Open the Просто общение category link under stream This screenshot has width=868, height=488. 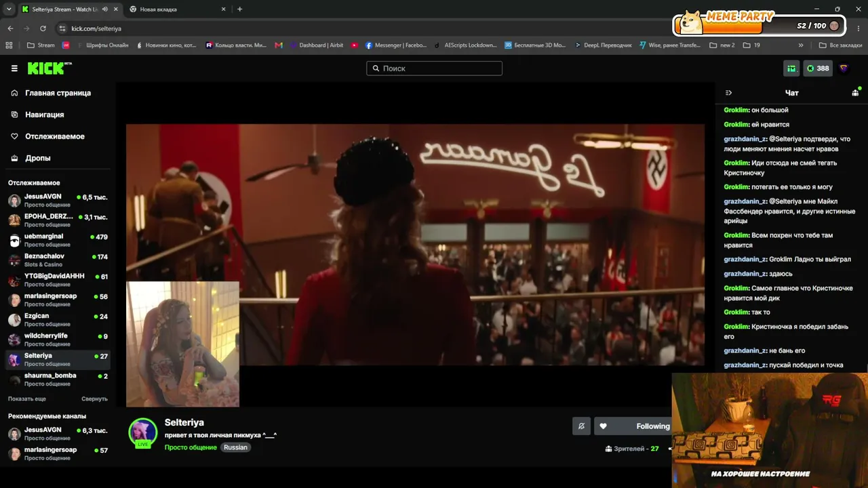pos(191,447)
